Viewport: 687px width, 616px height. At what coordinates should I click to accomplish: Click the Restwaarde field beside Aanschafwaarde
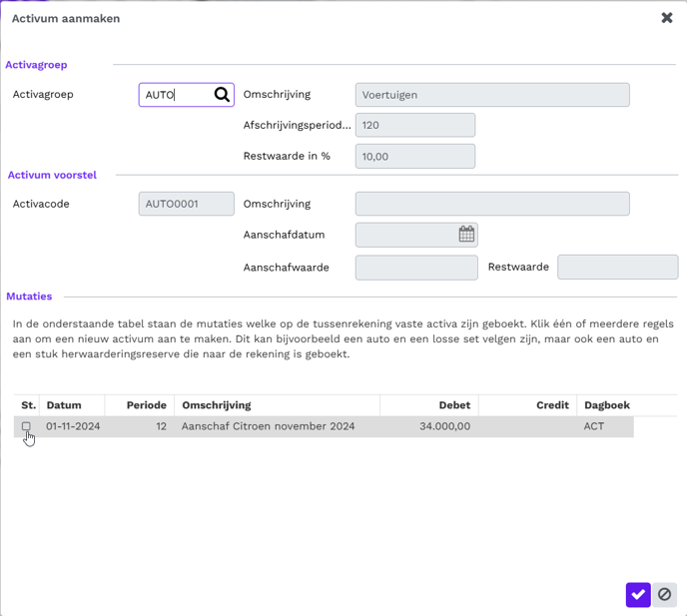(x=617, y=268)
